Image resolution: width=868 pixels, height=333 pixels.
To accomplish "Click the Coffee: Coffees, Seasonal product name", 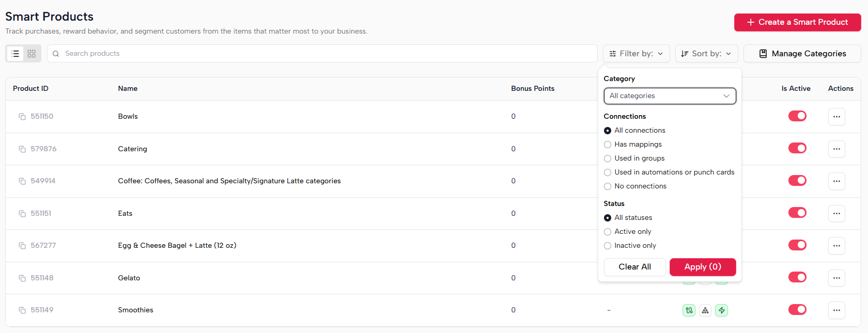I will click(229, 181).
